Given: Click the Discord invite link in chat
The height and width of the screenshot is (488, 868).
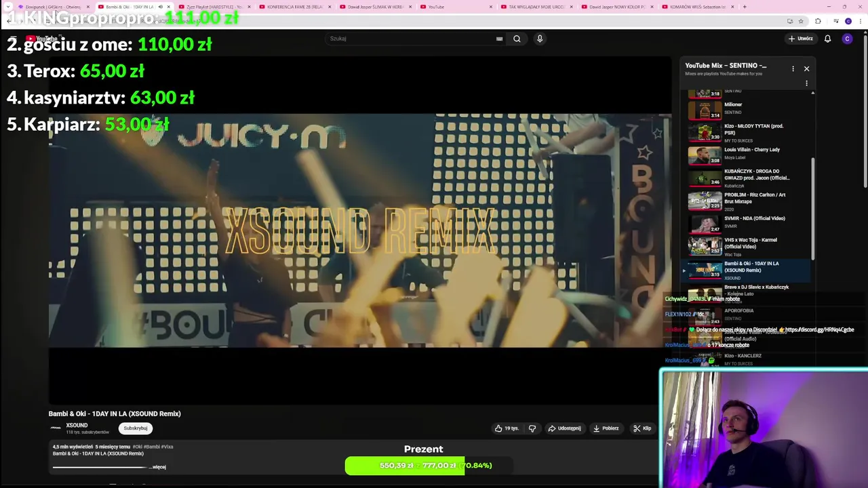Looking at the screenshot, I should [819, 330].
